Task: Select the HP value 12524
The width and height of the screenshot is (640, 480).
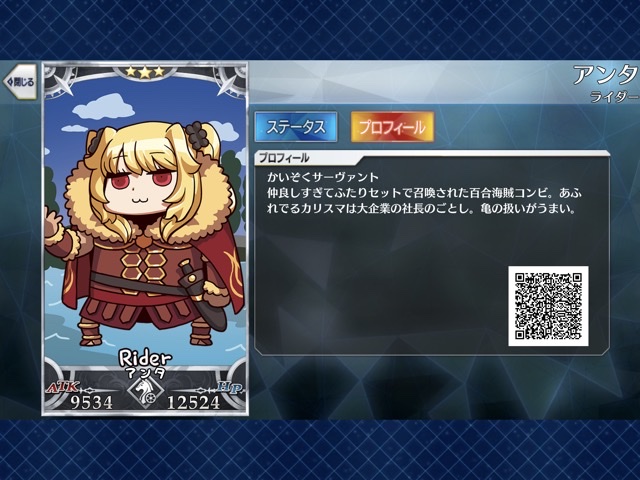Action: pyautogui.click(x=193, y=402)
